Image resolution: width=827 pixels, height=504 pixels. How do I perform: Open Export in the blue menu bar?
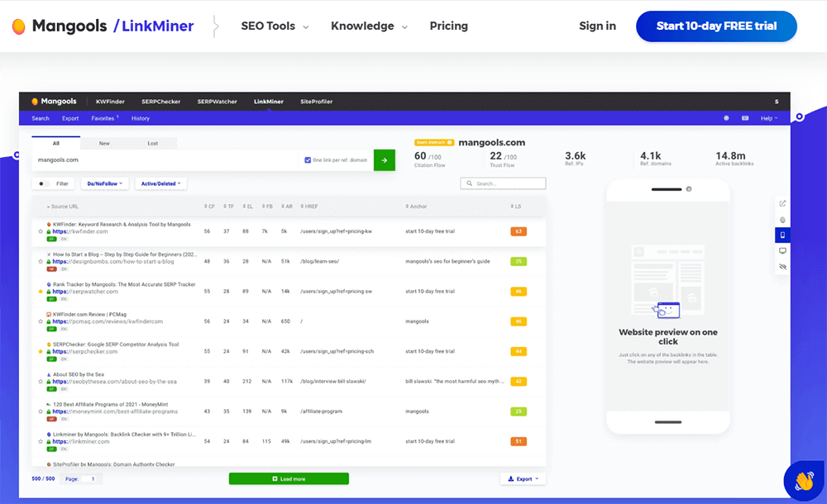tap(70, 119)
